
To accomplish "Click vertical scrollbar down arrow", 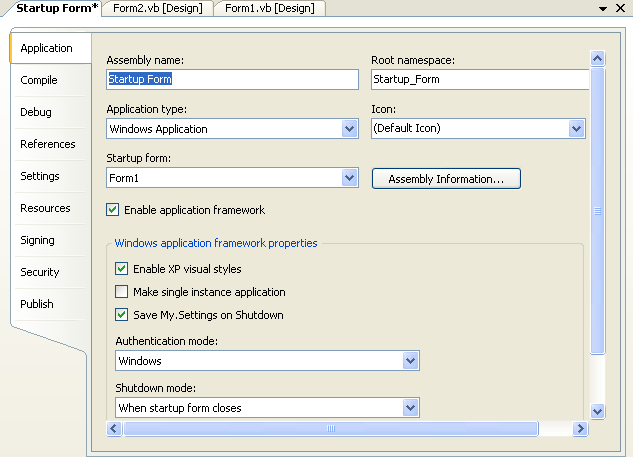I will click(x=597, y=410).
